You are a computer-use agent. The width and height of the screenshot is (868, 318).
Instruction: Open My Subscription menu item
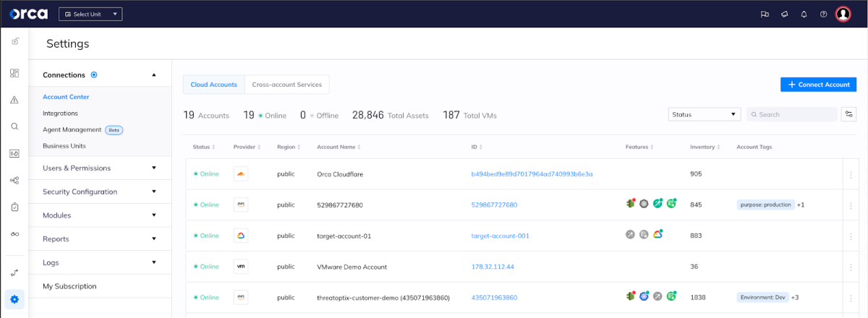click(69, 286)
